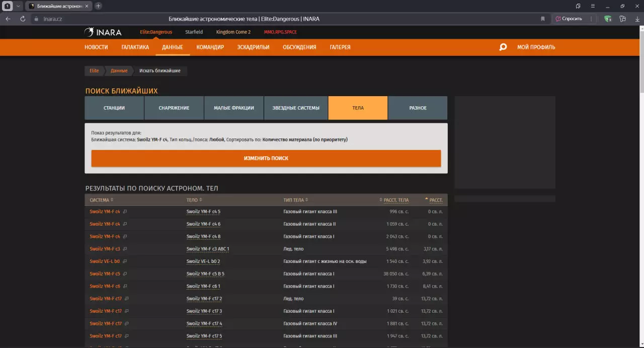The image size is (644, 348).
Task: Copy the Swoilz YM-F c6 system name
Action: point(125,286)
